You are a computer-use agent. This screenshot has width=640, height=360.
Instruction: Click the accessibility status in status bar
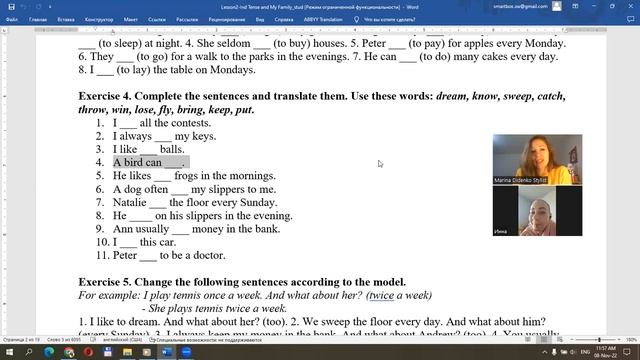tap(206, 340)
